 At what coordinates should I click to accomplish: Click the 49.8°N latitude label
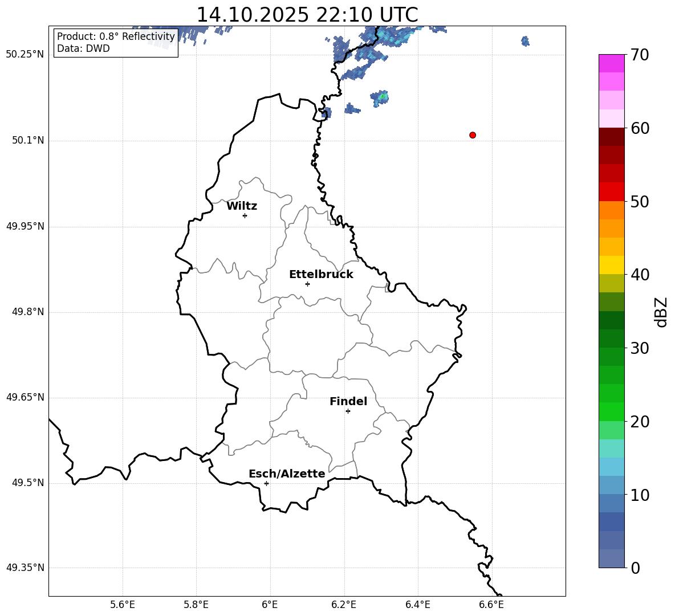[x=28, y=312]
